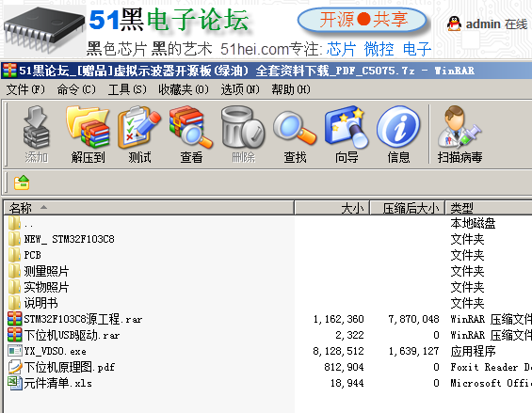This screenshot has width=532, height=413.
Task: Click RAR icon of 下位机USB驱动.rar
Action: (x=14, y=335)
